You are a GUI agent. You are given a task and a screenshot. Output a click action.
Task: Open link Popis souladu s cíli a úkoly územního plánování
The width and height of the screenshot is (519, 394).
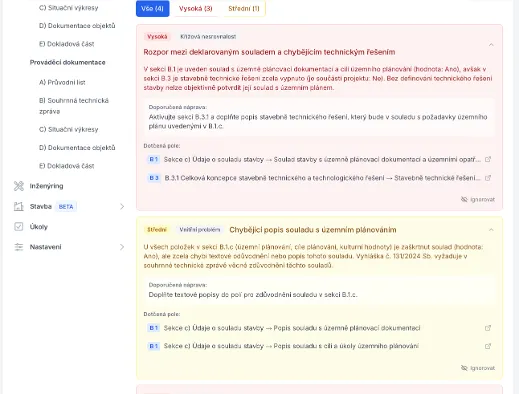(x=291, y=346)
